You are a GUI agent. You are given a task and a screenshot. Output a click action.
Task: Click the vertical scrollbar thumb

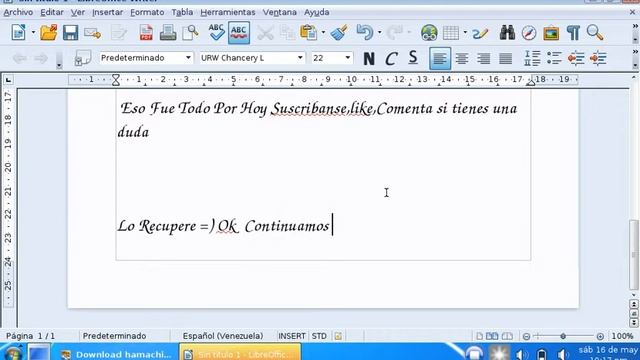point(633,254)
